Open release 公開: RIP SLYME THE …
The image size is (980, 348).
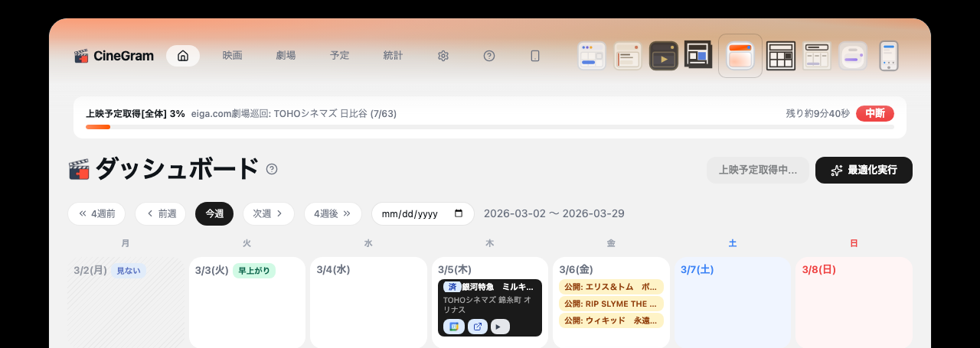coord(611,304)
